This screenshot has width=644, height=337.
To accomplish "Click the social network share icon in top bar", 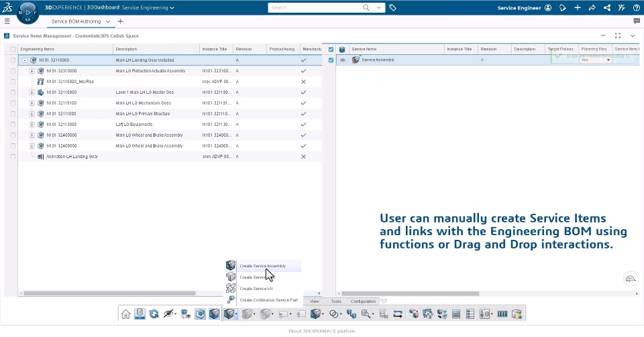I will point(606,7).
